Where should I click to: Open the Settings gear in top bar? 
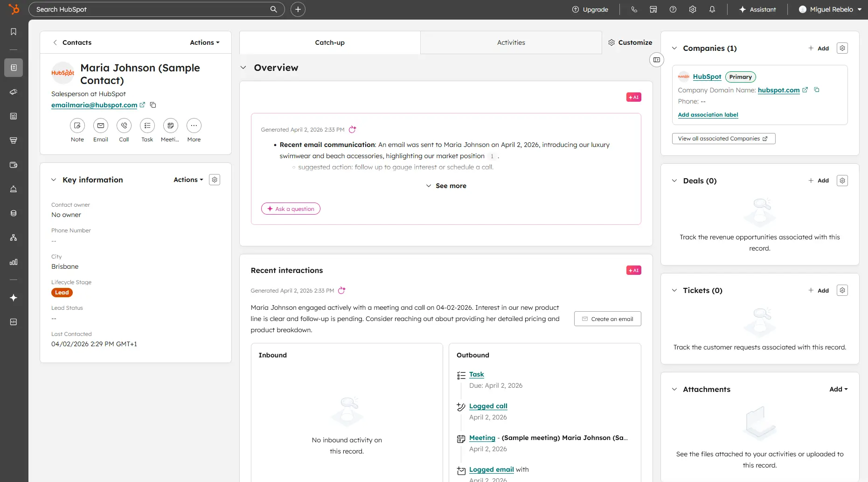pyautogui.click(x=693, y=9)
